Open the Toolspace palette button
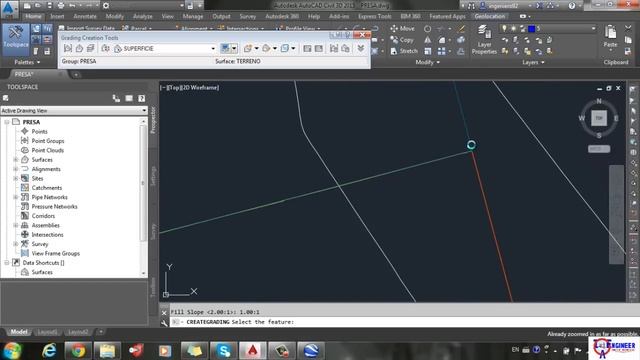Image resolution: width=640 pixels, height=360 pixels. point(16,39)
